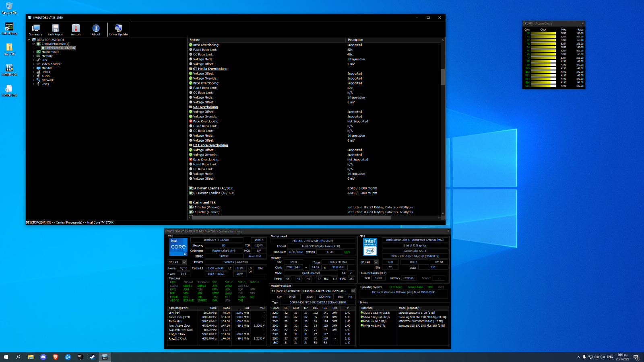Screen dimensions: 644x362
Task: Close the System Summary window
Action: coord(448,231)
